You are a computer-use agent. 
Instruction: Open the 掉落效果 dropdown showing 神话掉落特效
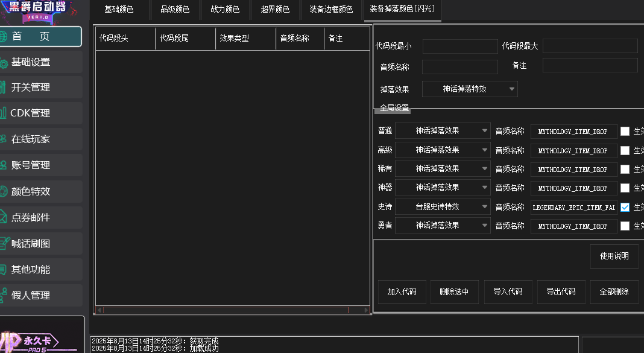pyautogui.click(x=470, y=89)
